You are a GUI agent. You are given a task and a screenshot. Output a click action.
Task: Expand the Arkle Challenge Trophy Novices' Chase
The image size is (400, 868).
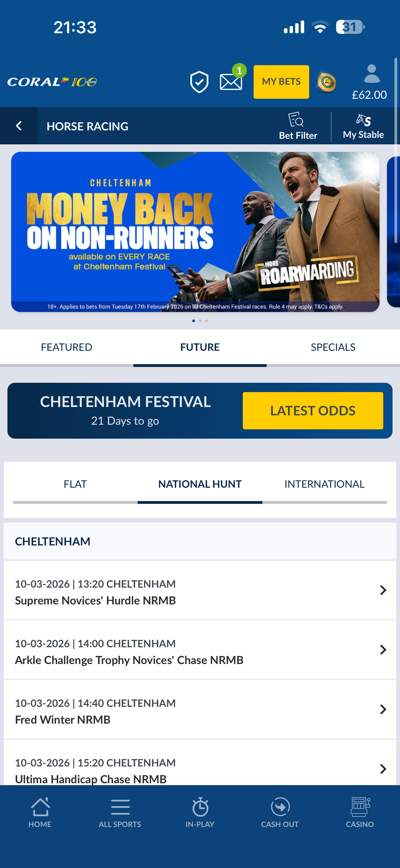point(383,650)
